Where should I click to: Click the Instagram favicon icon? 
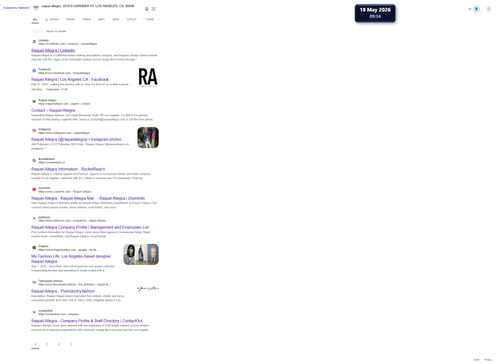pyautogui.click(x=34, y=131)
